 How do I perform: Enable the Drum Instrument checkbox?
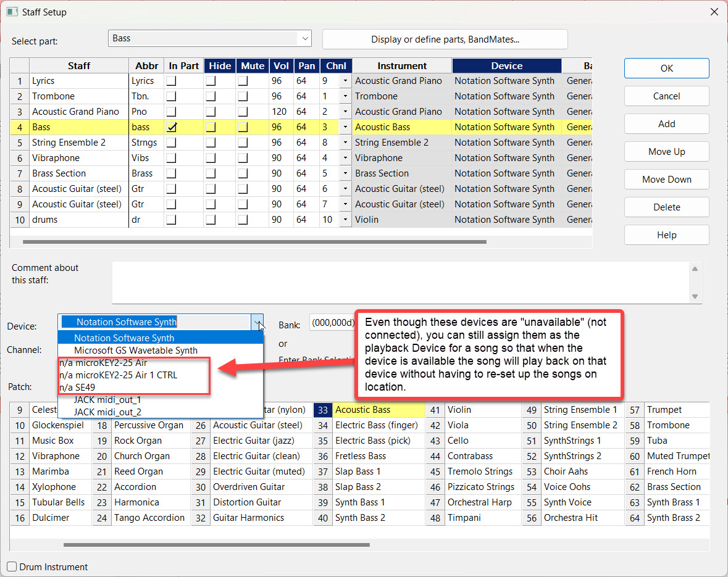point(12,567)
